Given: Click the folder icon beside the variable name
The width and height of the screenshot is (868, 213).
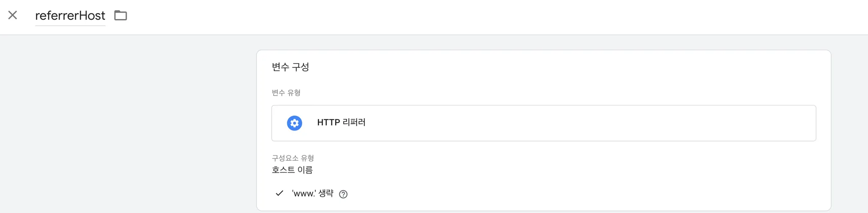Looking at the screenshot, I should click(x=121, y=16).
